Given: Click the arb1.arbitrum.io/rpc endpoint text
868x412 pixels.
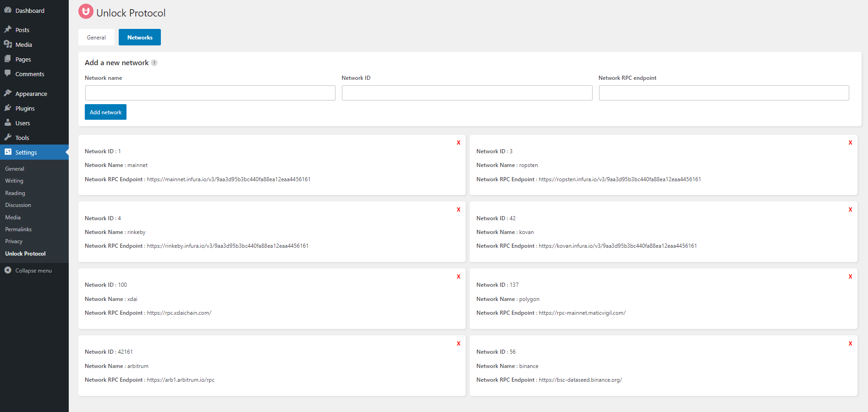Looking at the screenshot, I should pos(181,380).
